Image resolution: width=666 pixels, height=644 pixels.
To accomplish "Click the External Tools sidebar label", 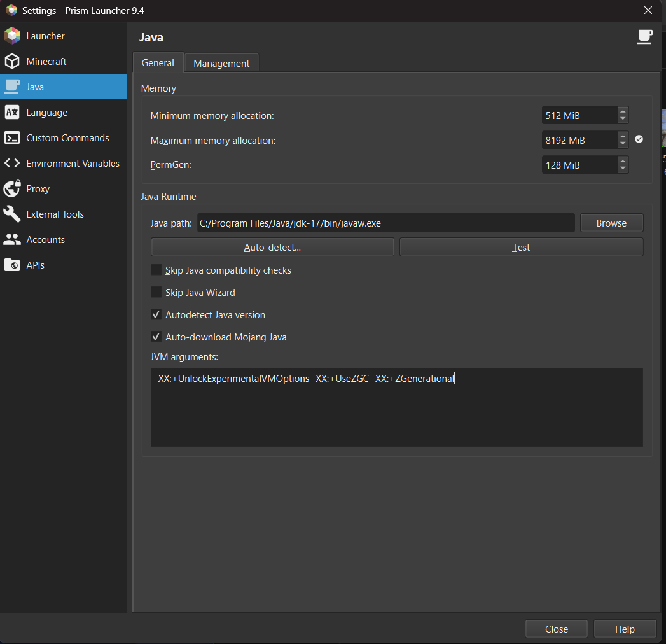I will click(x=55, y=214).
